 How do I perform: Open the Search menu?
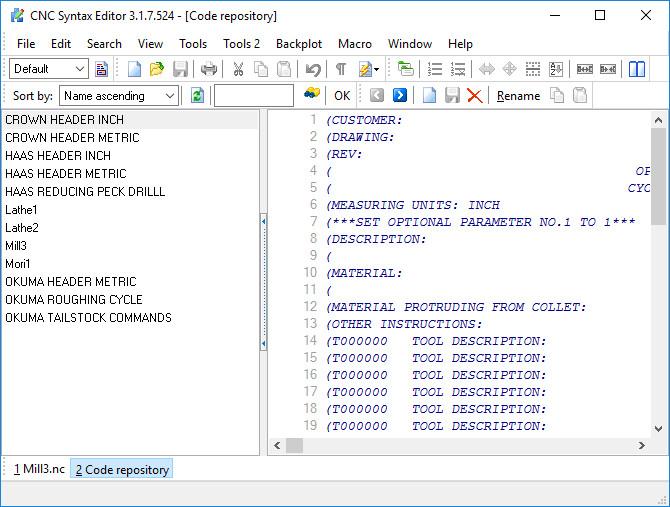(104, 44)
